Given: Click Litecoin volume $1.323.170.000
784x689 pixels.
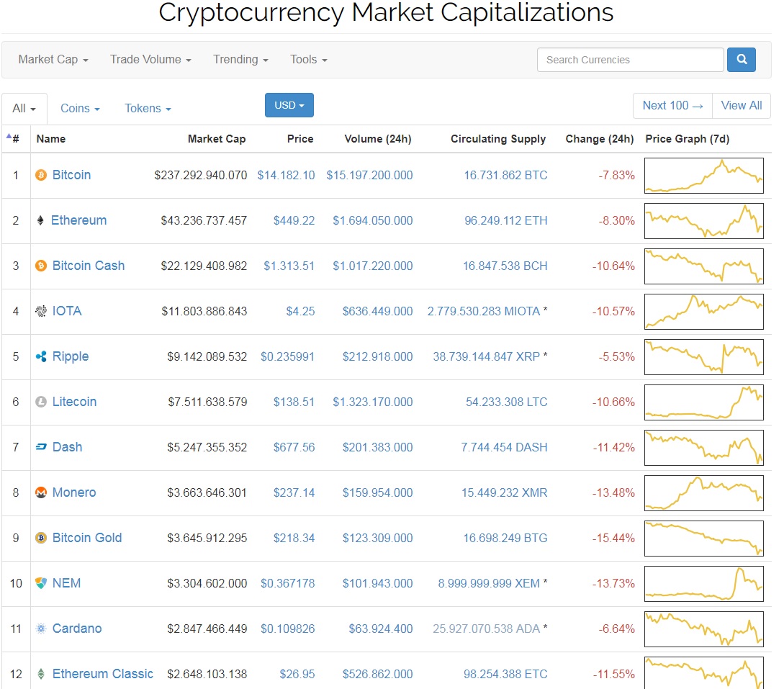Looking at the screenshot, I should [x=373, y=402].
